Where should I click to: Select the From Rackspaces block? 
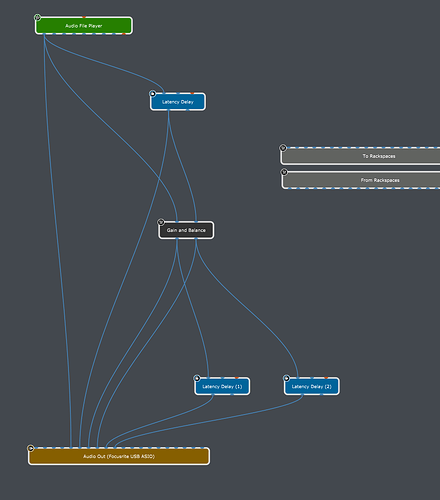tap(361, 180)
